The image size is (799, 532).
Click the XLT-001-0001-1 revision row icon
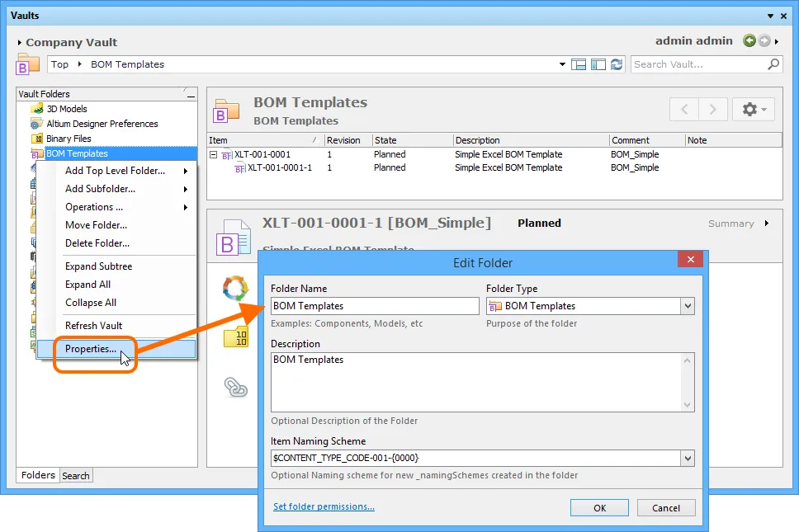tap(240, 168)
